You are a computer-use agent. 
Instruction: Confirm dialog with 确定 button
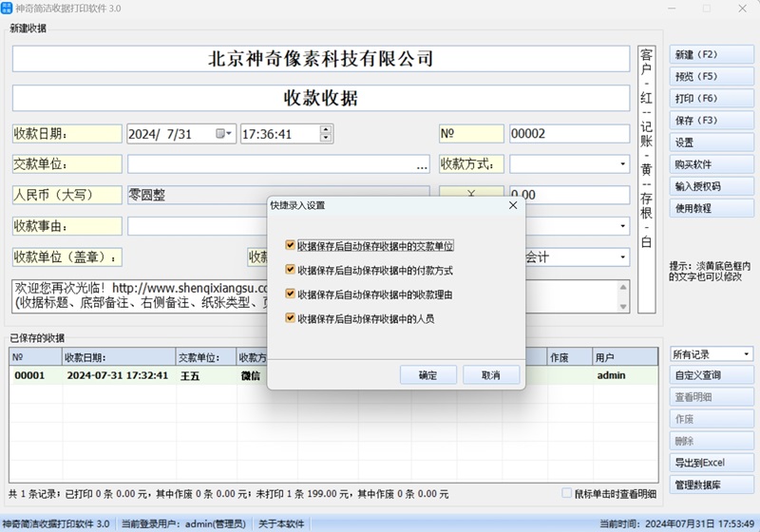pyautogui.click(x=428, y=375)
